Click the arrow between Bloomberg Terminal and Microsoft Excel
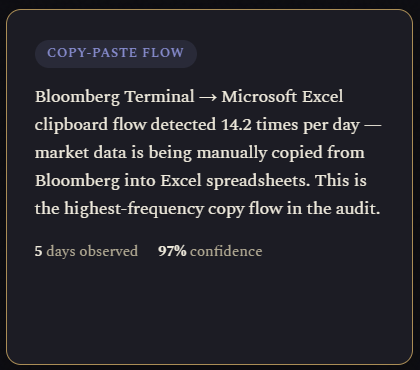420x370 pixels. pyautogui.click(x=208, y=98)
